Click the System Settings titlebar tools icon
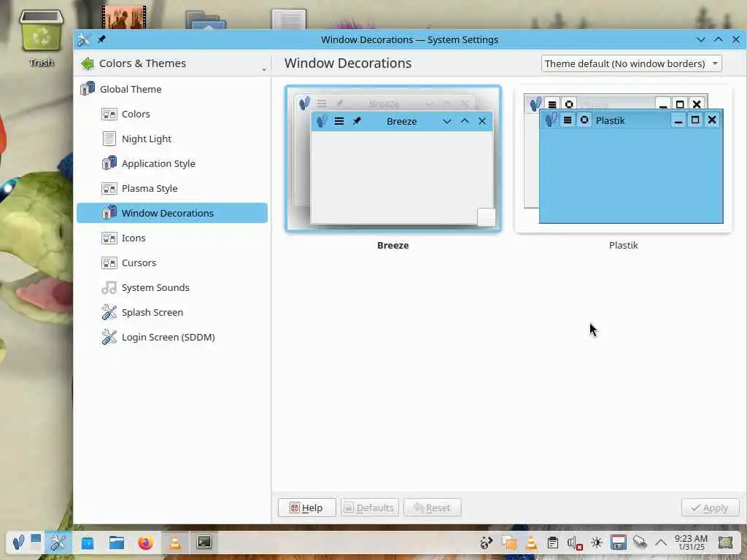The width and height of the screenshot is (747, 560). coord(84,39)
